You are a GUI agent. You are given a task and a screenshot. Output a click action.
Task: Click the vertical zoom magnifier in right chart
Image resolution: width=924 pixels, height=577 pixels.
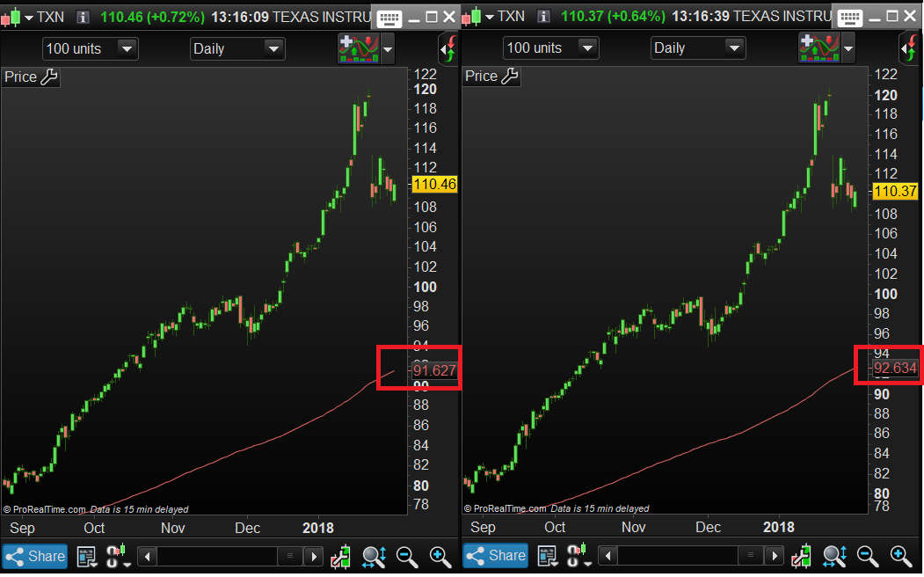coord(835,555)
